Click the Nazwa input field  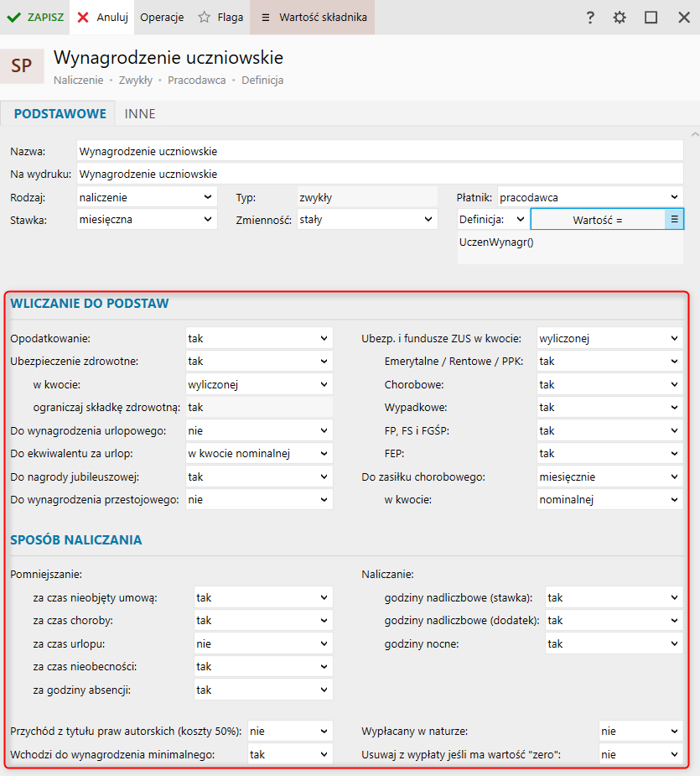pos(380,152)
